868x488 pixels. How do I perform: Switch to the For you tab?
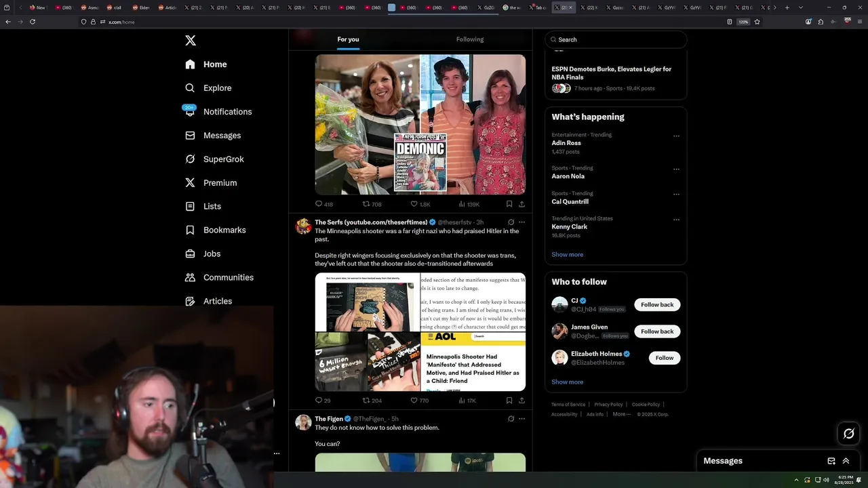coord(348,39)
